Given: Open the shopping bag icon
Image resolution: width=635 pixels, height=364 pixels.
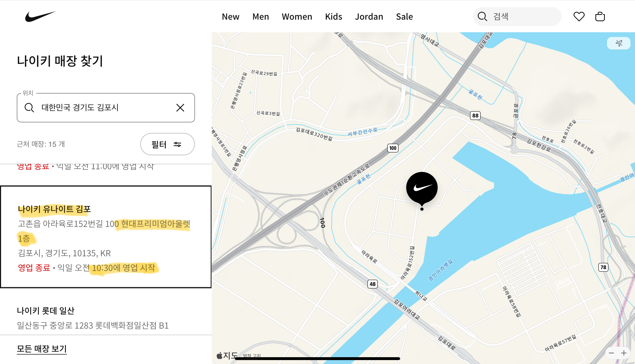Looking at the screenshot, I should tap(600, 17).
